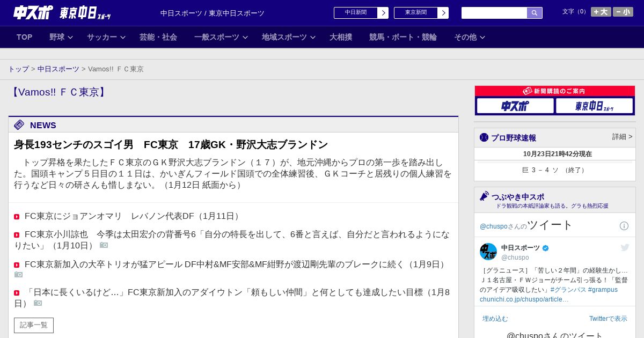This screenshot has height=338, width=644.
Task: Expand the 地域スポーツ menu chevron
Action: [x=313, y=38]
